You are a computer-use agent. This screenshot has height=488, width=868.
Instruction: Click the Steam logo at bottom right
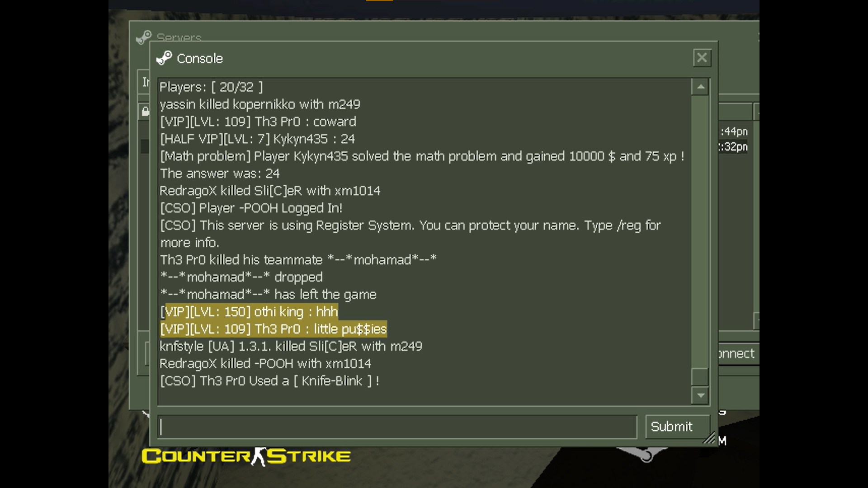644,454
